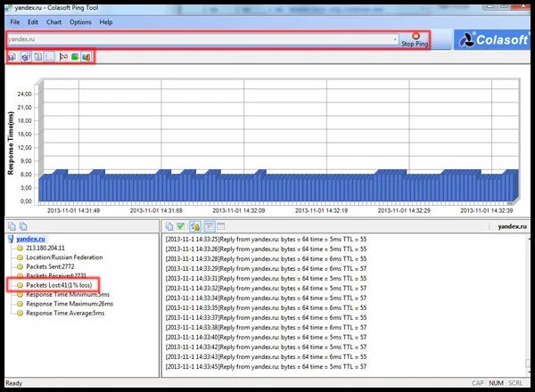Click the flag icon in the toolbar
Image resolution: width=535 pixels, height=392 pixels.
(x=63, y=57)
